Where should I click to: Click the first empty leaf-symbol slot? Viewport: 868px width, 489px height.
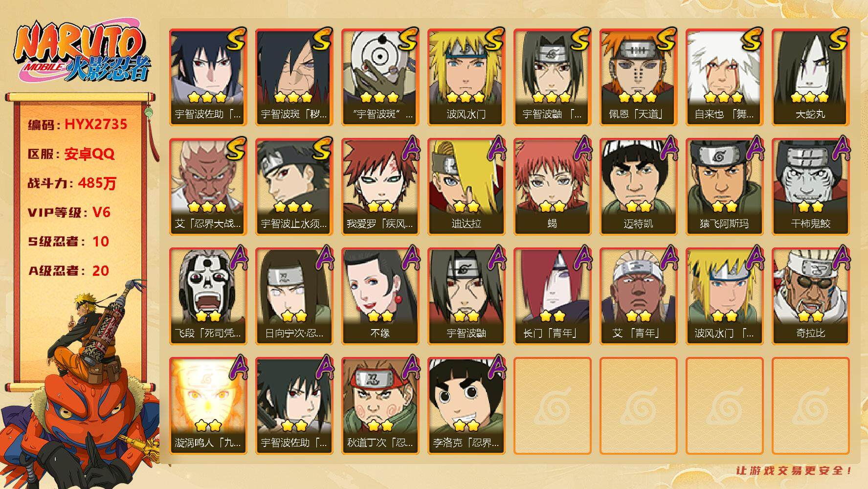click(552, 405)
